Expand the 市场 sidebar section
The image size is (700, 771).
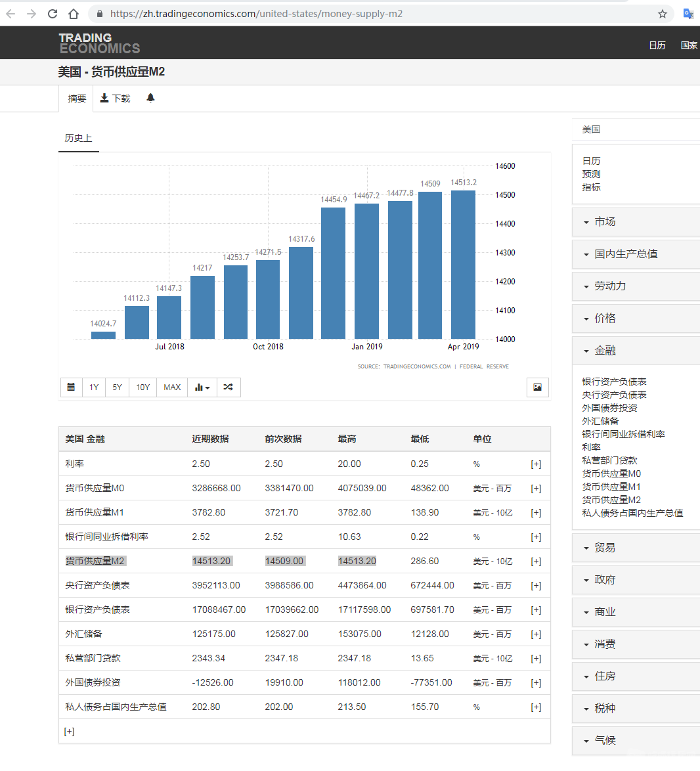[636, 222]
